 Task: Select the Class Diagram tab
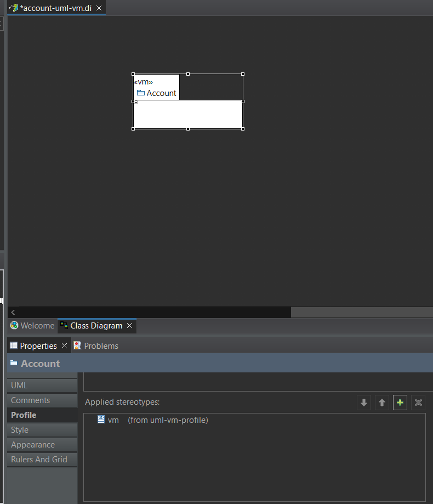[x=96, y=326]
